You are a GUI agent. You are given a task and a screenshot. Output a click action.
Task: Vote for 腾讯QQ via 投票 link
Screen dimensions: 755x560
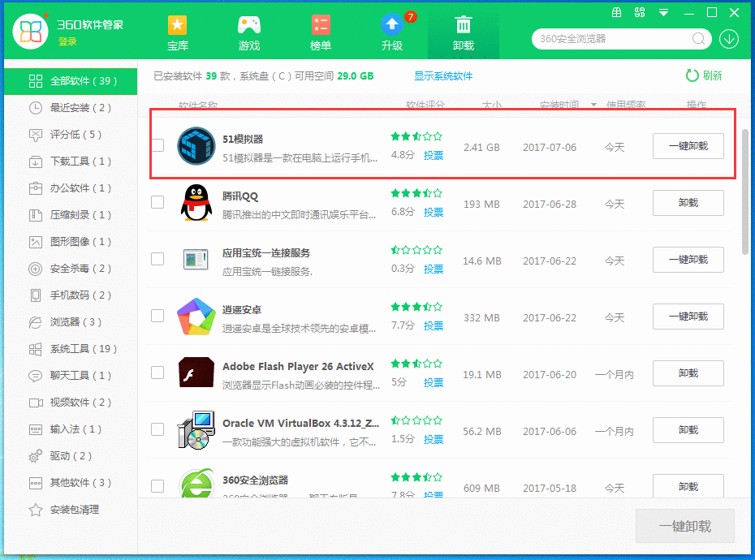(x=434, y=212)
